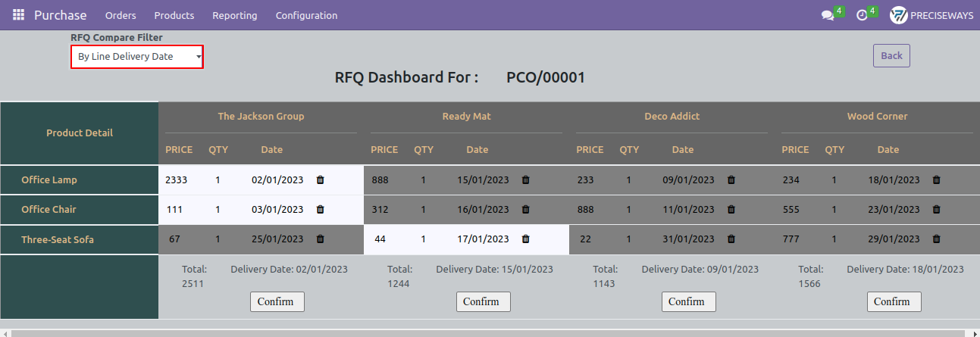Open the Orders menu

pos(121,15)
